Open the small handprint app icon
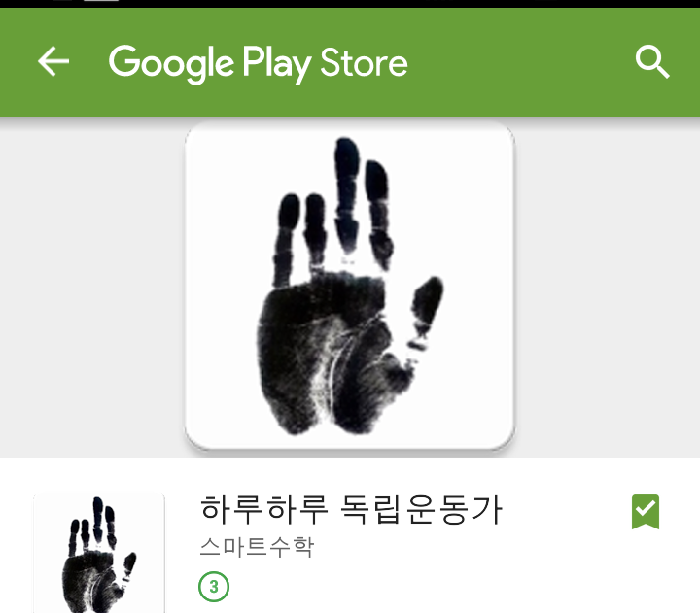 (99, 553)
